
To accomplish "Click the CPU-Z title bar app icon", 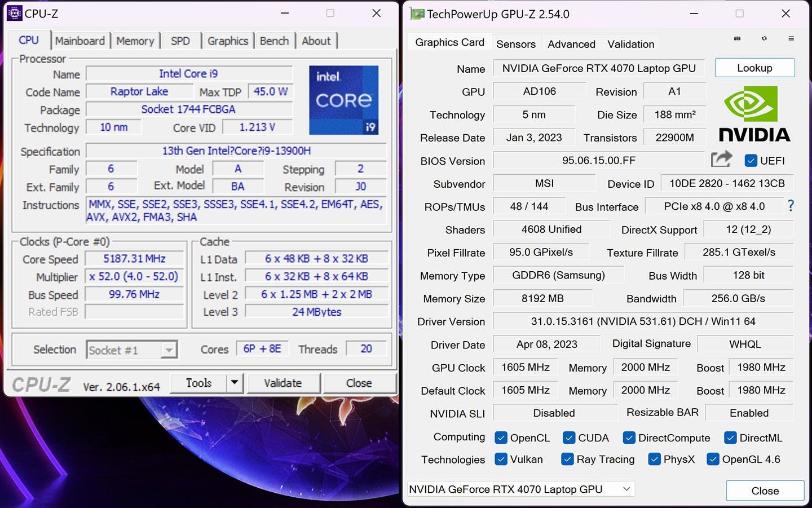I will (14, 13).
